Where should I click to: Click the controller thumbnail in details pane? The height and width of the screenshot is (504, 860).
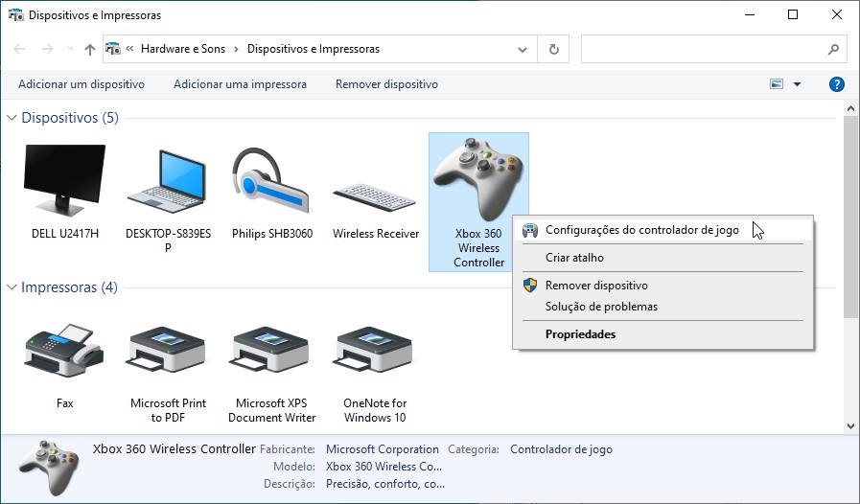48,468
